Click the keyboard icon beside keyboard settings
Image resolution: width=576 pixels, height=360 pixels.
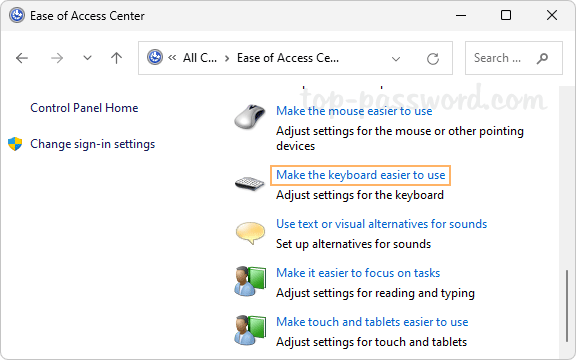(x=249, y=183)
